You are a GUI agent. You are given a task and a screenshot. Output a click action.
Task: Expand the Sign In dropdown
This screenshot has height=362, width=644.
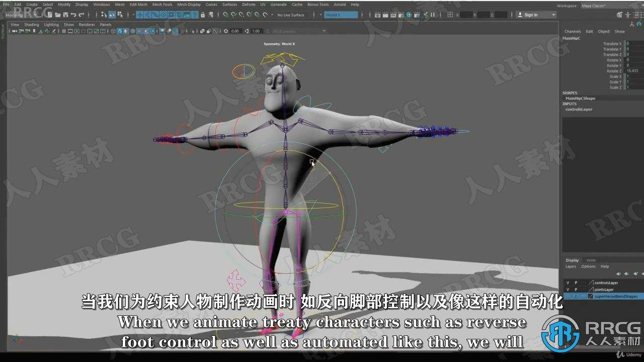[x=553, y=15]
